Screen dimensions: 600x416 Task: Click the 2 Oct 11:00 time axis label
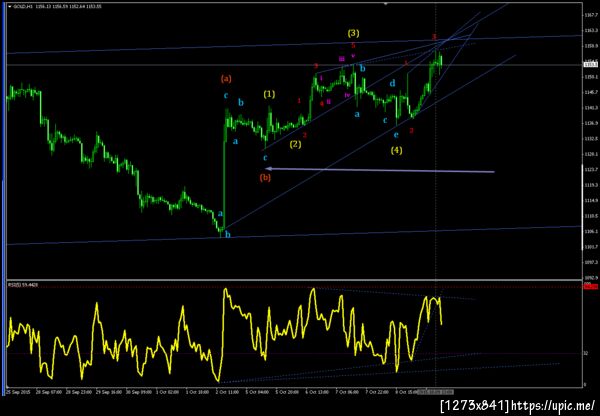tap(229, 392)
